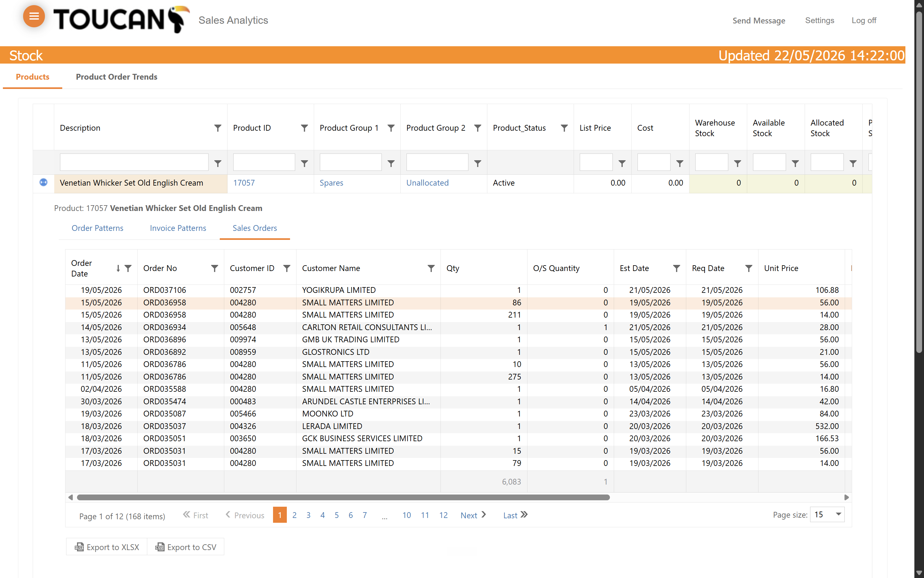Open List Price filter-row condition icon
This screenshot has width=924, height=578.
pyautogui.click(x=622, y=163)
